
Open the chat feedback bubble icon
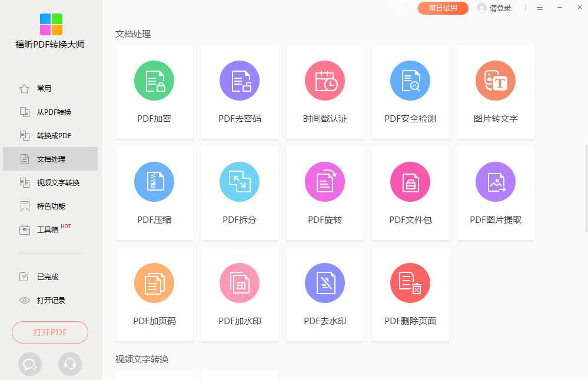30,364
